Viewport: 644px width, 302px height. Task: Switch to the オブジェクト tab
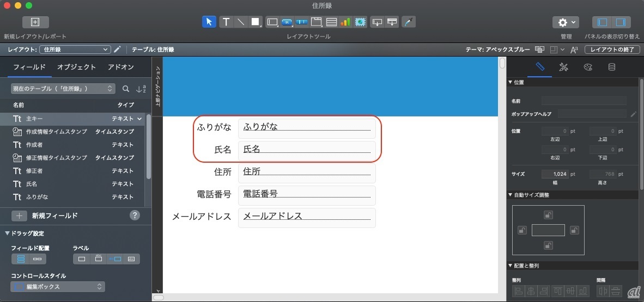click(76, 67)
